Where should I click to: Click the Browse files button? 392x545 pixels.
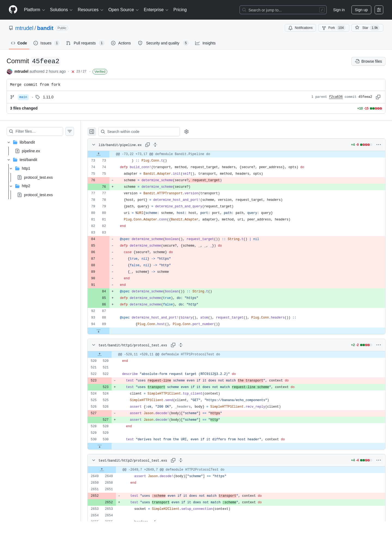point(368,61)
